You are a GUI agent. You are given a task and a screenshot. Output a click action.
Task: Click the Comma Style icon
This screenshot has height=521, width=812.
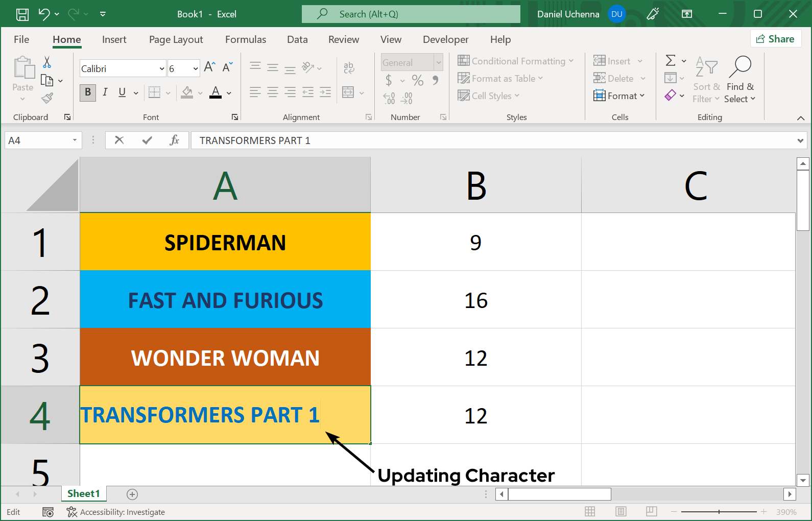[x=435, y=80]
